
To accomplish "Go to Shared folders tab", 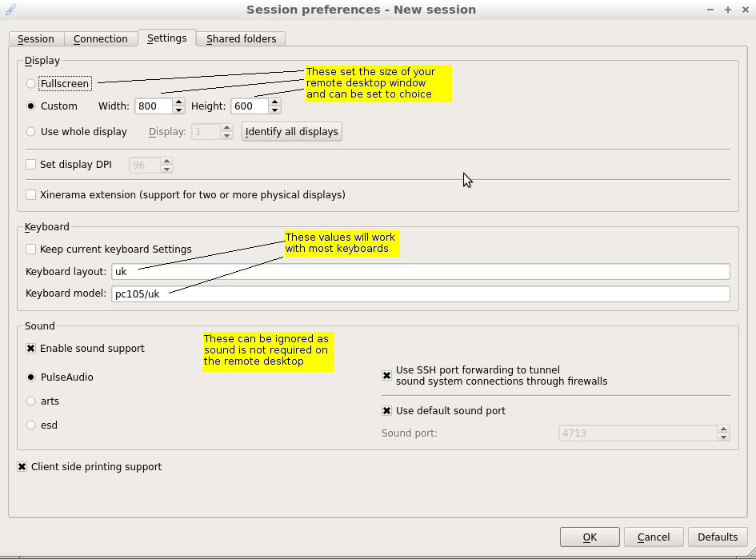I will [x=241, y=39].
